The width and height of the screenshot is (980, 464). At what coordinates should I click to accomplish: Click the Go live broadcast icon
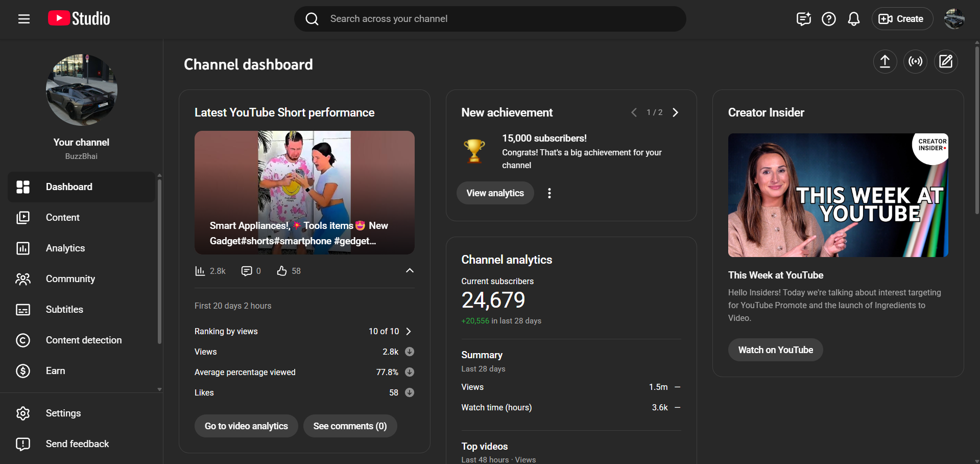click(x=915, y=62)
